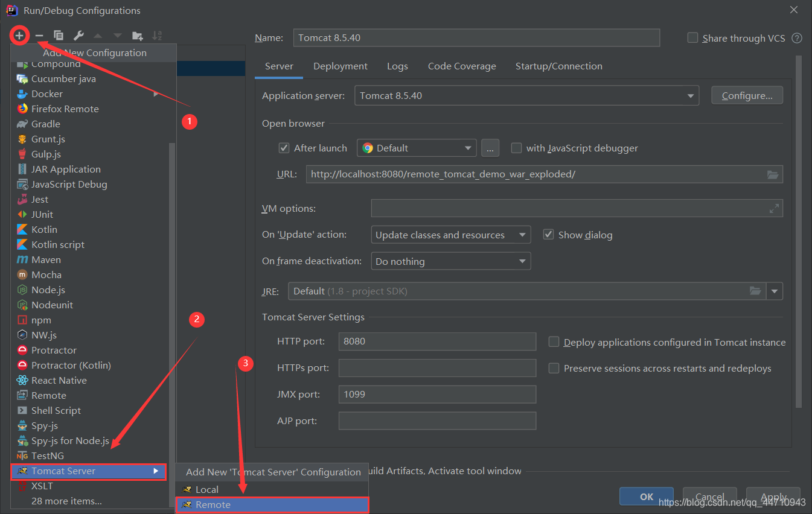Screen dimensions: 812x514
Task: Click the settings panel vertical scrollbar
Action: click(799, 232)
